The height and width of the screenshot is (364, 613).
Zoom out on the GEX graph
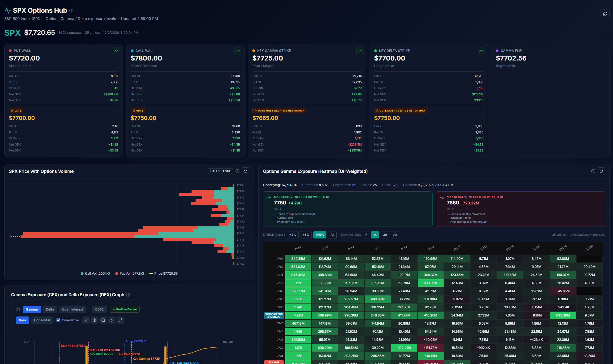pos(103,320)
